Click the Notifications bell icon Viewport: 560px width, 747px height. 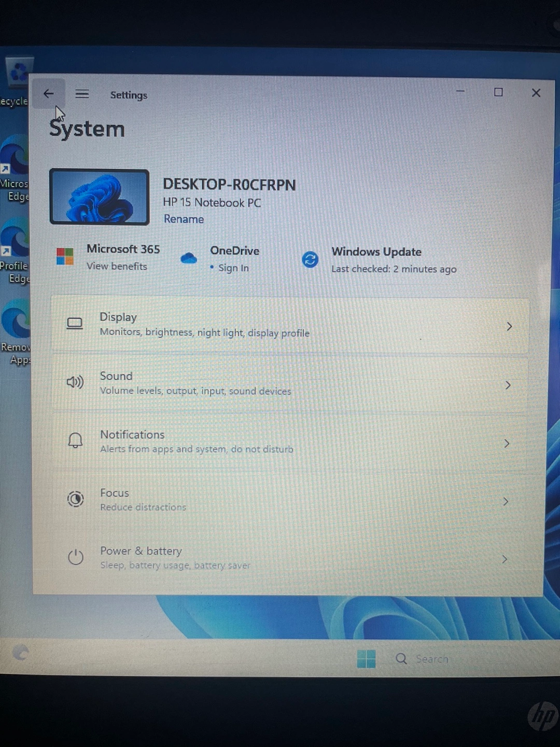pyautogui.click(x=76, y=440)
